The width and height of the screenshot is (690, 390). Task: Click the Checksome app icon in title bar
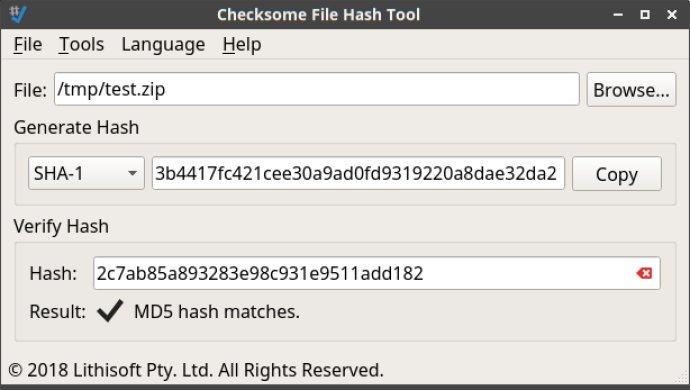18,15
